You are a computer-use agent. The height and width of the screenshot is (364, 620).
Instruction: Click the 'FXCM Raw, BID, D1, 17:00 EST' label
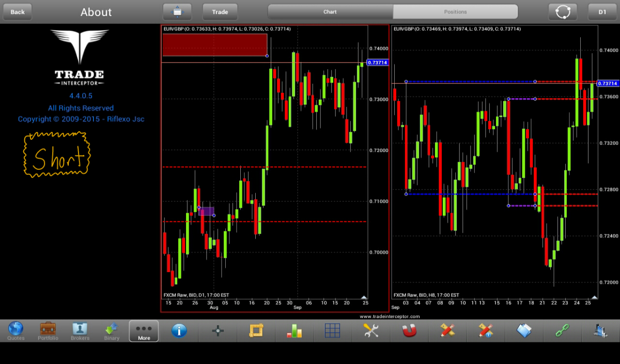[x=196, y=295]
